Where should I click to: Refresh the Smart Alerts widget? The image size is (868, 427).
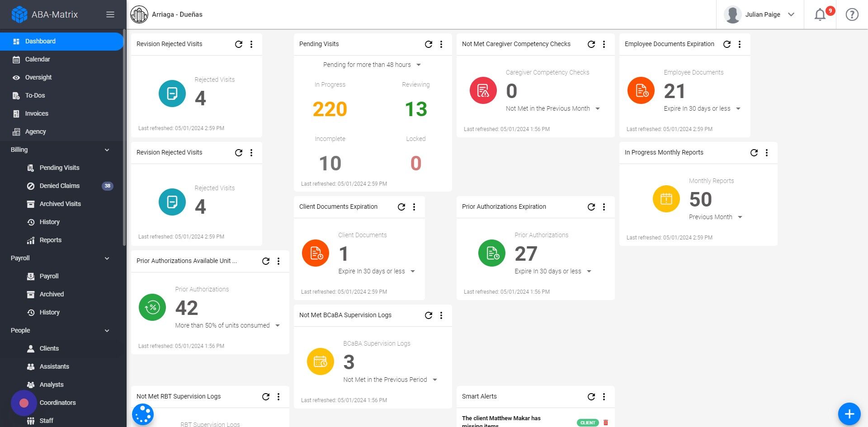click(x=591, y=397)
